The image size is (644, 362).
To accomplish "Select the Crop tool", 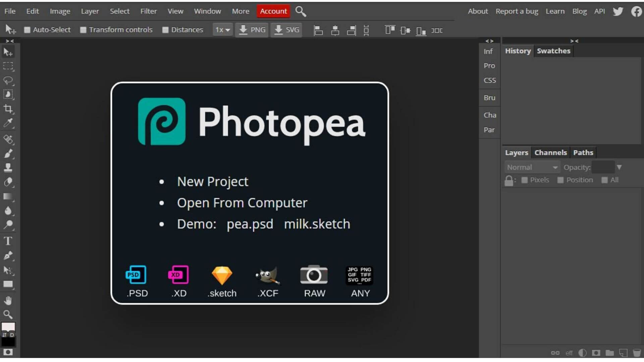I will 8,109.
